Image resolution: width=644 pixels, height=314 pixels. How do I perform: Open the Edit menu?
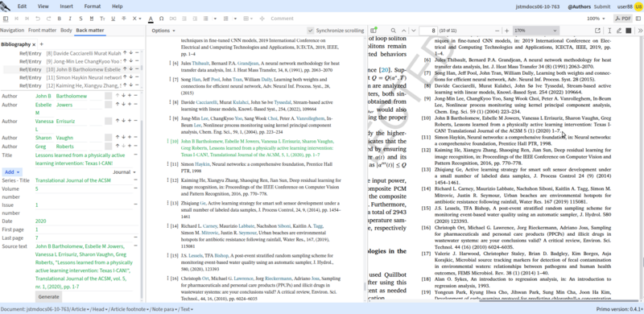tap(23, 6)
